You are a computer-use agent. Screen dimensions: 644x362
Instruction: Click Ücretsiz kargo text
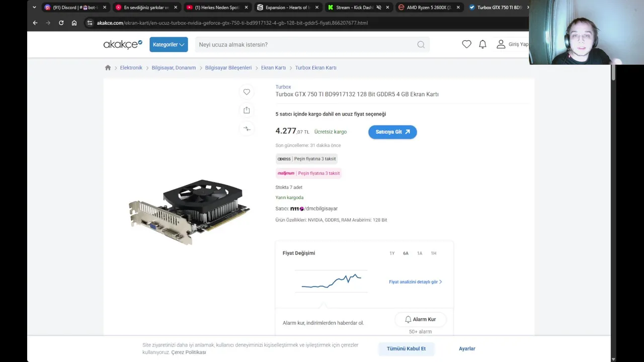coord(331,132)
